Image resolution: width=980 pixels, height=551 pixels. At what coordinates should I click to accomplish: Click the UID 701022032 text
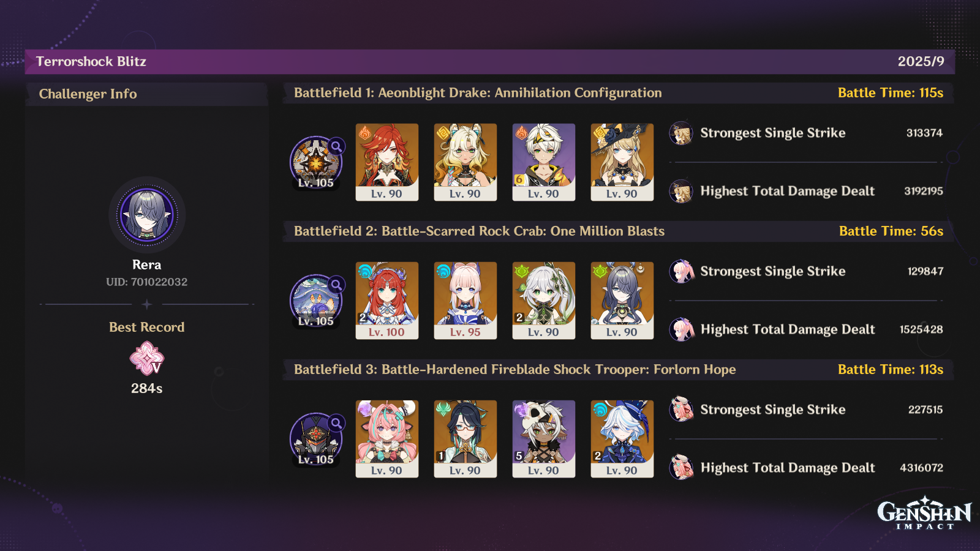[x=147, y=282]
